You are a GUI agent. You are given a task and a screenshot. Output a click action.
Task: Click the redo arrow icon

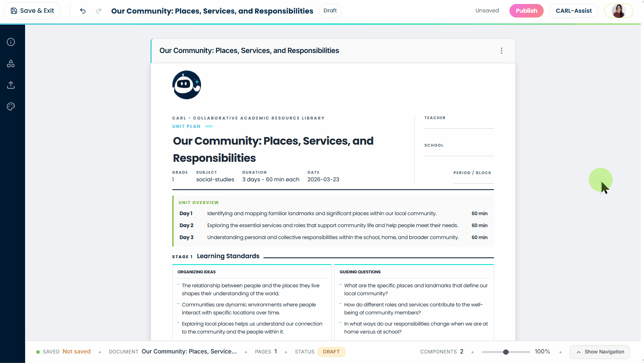tap(99, 11)
